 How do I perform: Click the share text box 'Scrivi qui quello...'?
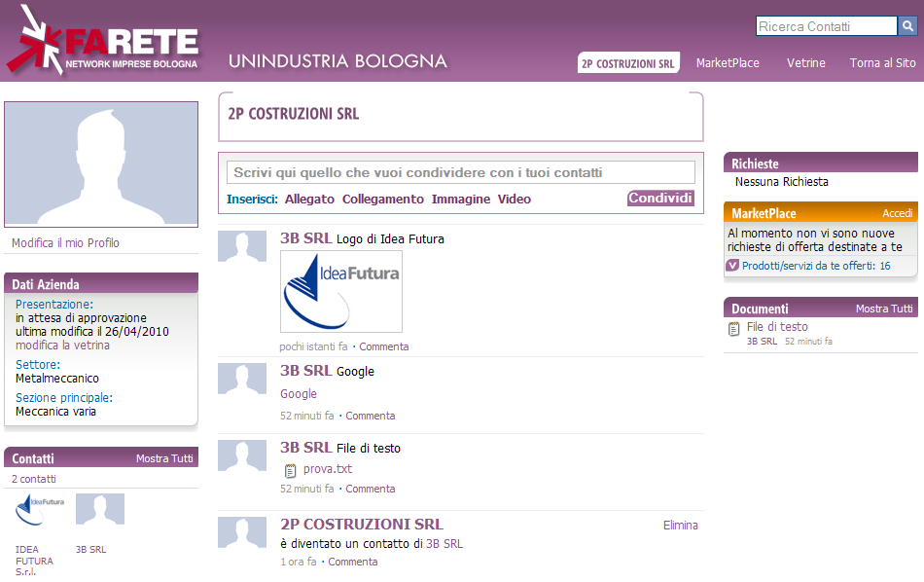[x=461, y=172]
